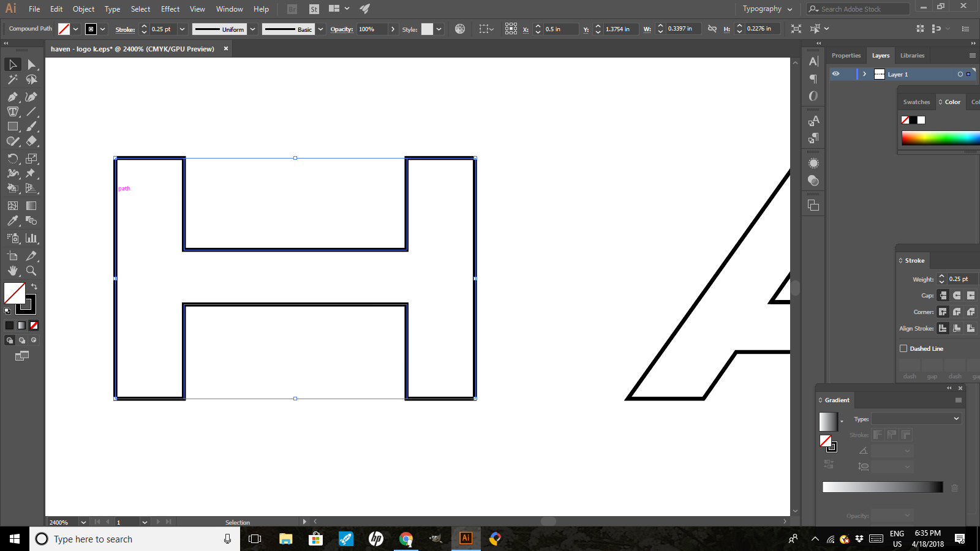Select the Line Segment tool

(31, 111)
